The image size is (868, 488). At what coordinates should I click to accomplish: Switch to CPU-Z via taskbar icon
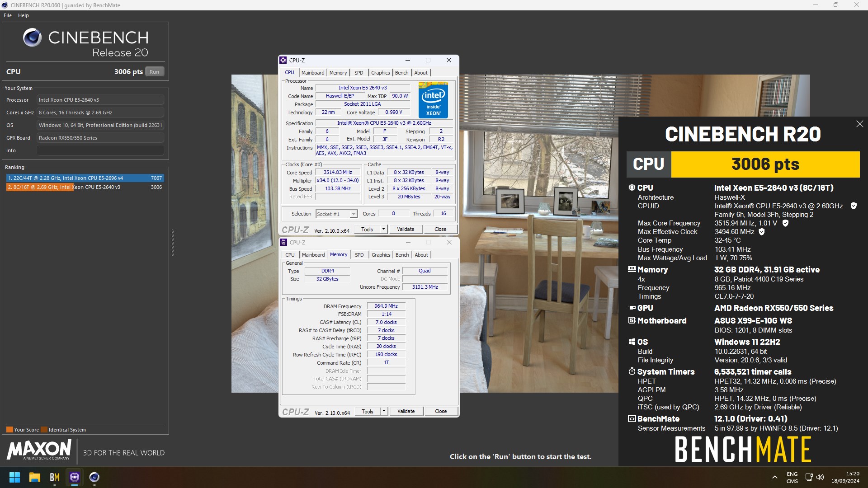tap(75, 477)
